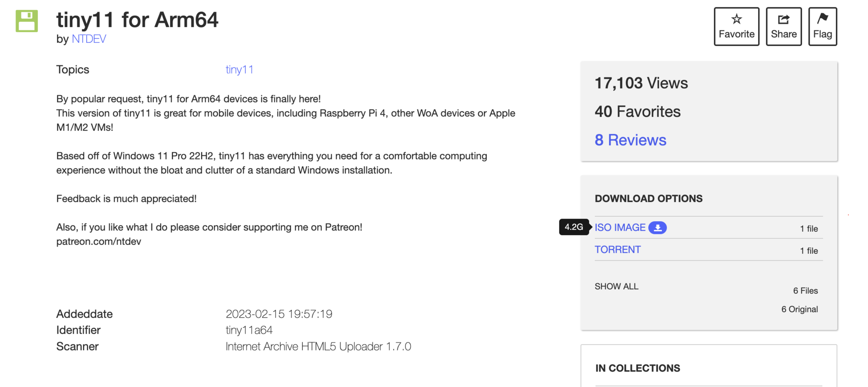Expand SHOW ALL download options
The height and width of the screenshot is (387, 868).
[616, 286]
